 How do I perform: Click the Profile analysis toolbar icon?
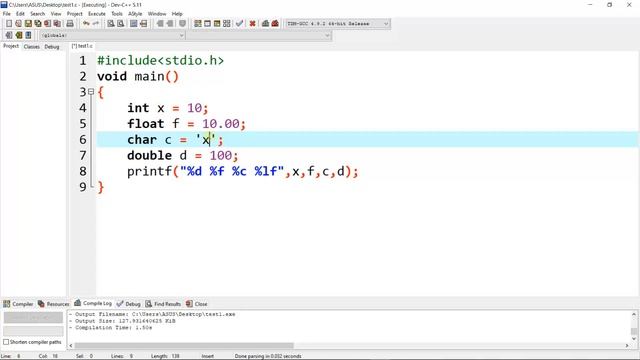click(x=265, y=24)
